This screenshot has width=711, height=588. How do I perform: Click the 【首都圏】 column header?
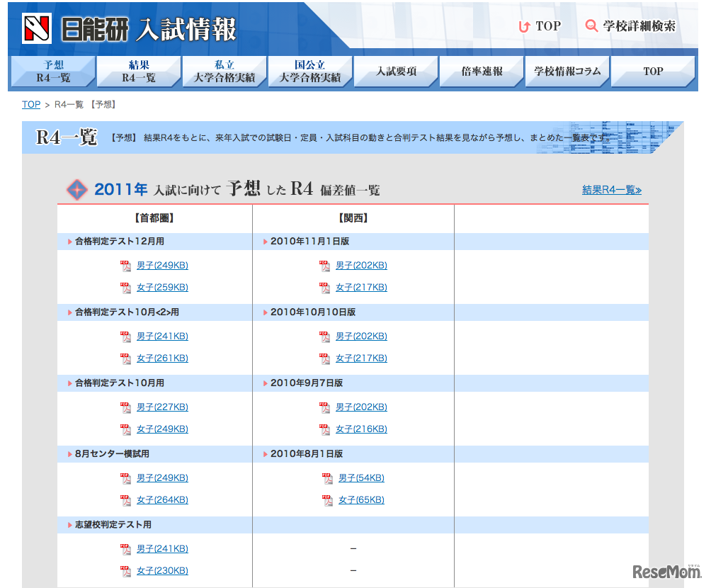coord(154,218)
